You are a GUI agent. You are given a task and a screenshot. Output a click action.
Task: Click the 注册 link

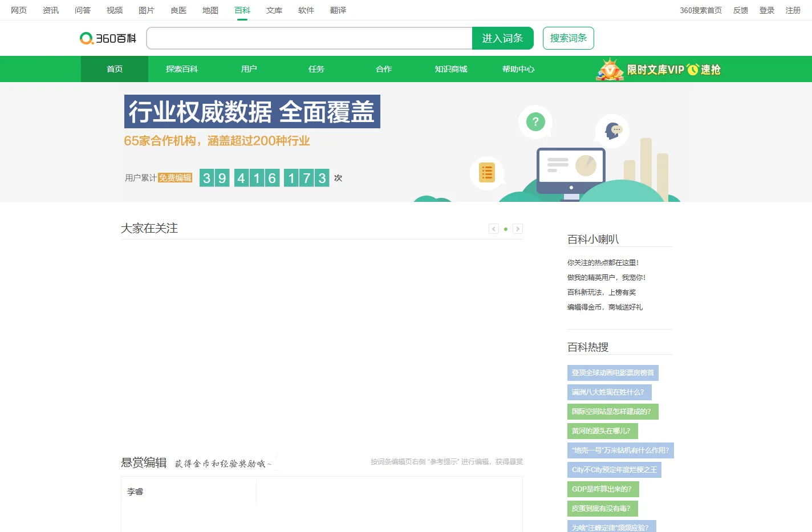[x=793, y=10]
